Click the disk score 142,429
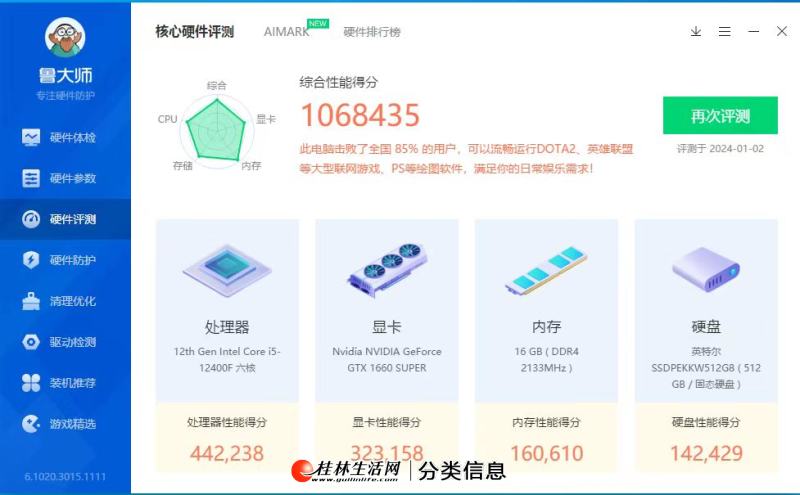The height and width of the screenshot is (495, 800). pyautogui.click(x=706, y=453)
